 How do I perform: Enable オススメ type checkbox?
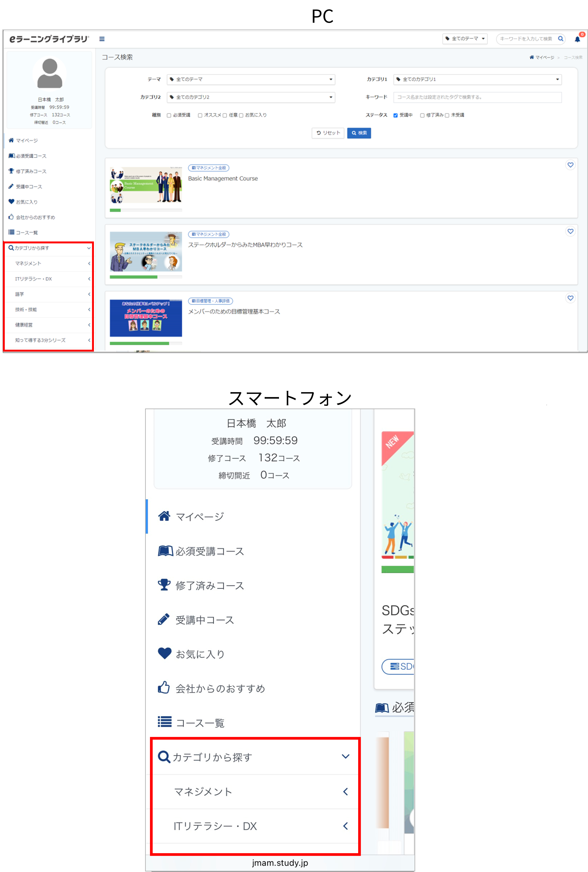[x=200, y=116]
